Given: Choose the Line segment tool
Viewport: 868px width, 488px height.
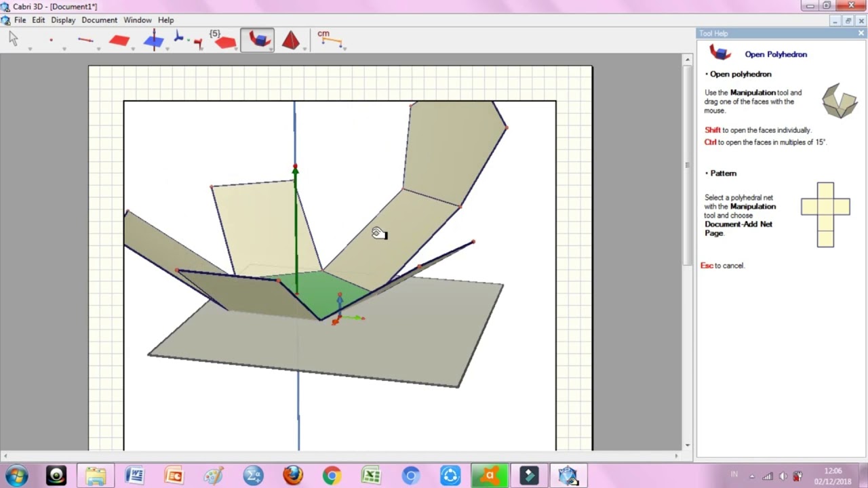Looking at the screenshot, I should (x=85, y=40).
